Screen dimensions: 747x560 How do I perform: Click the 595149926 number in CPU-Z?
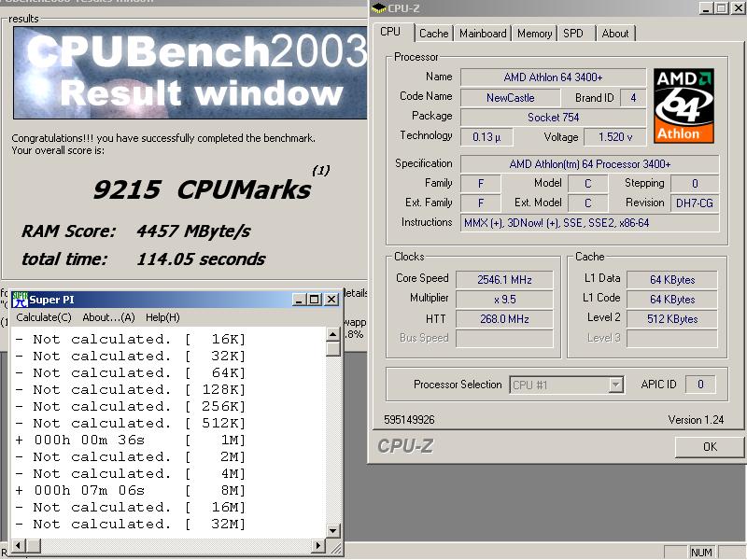pyautogui.click(x=409, y=419)
